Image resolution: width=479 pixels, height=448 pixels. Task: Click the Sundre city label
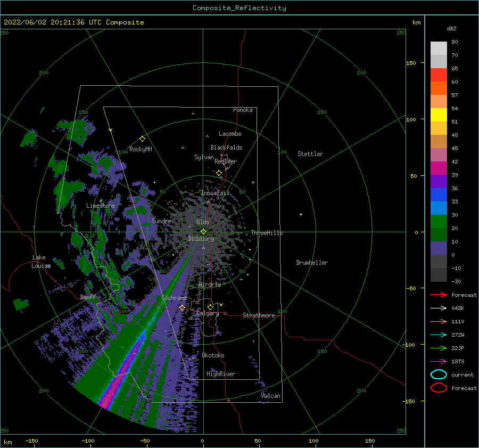[161, 221]
